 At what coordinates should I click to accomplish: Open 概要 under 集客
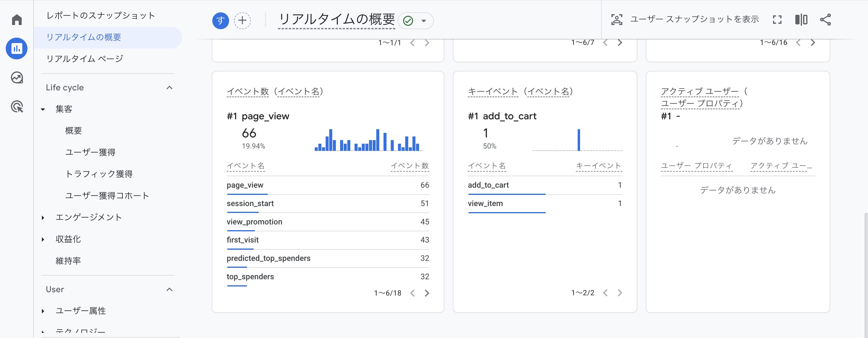[74, 131]
